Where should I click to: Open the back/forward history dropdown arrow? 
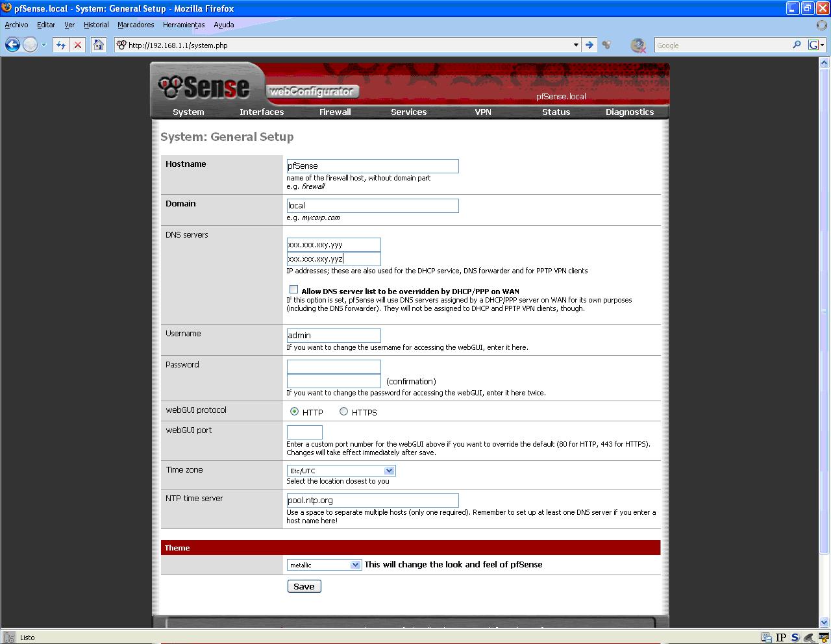coord(43,45)
